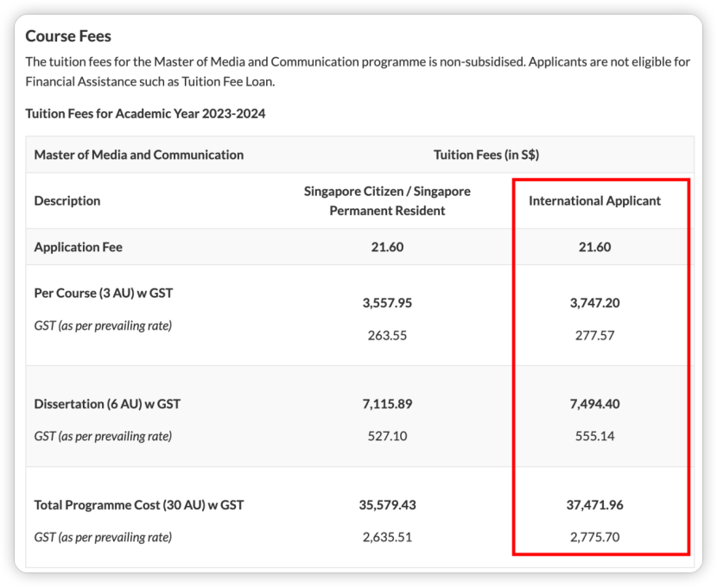This screenshot has height=588, width=717.
Task: Click the 7,494.40 international dissertation fee
Action: 594,404
